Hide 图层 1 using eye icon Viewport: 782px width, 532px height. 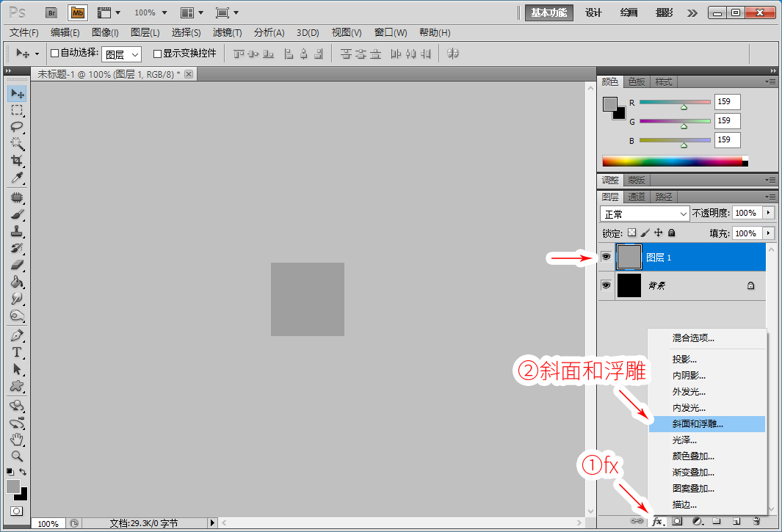(x=606, y=257)
